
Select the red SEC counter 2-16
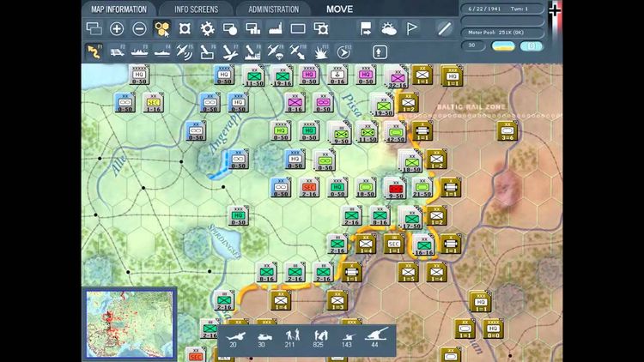(x=309, y=188)
